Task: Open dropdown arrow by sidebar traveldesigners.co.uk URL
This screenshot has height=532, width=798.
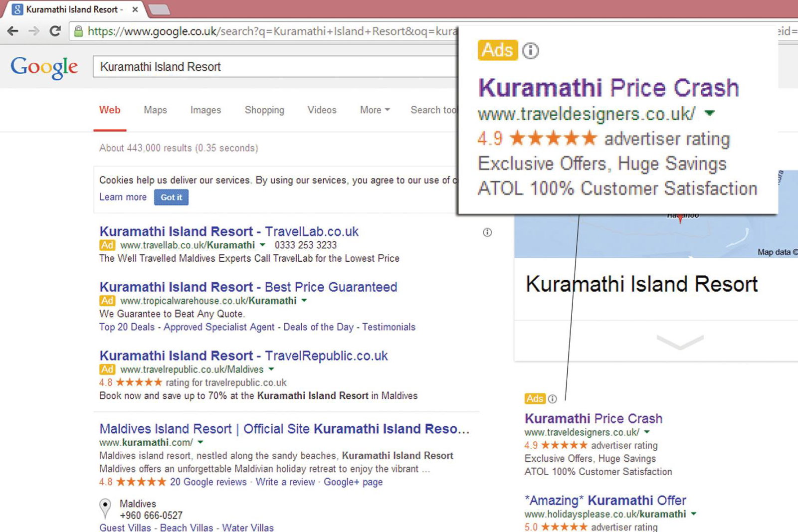Action: (647, 432)
